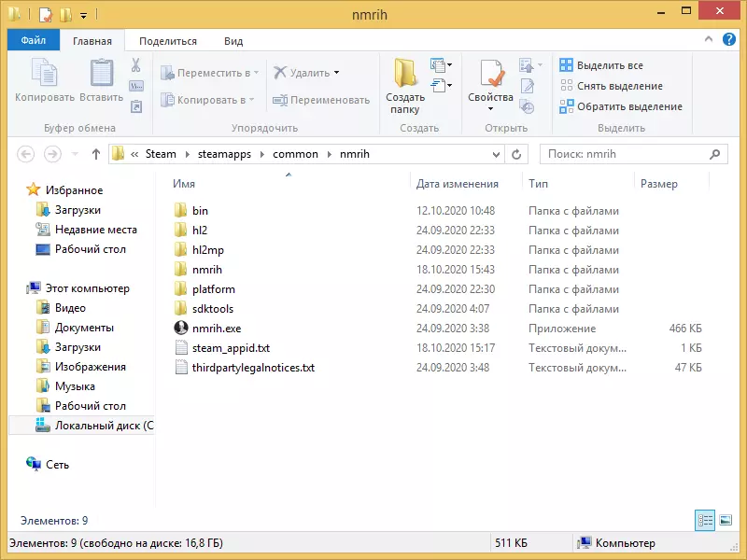747x560 pixels.
Task: Click the Edit icon in Open group
Action: (528, 86)
